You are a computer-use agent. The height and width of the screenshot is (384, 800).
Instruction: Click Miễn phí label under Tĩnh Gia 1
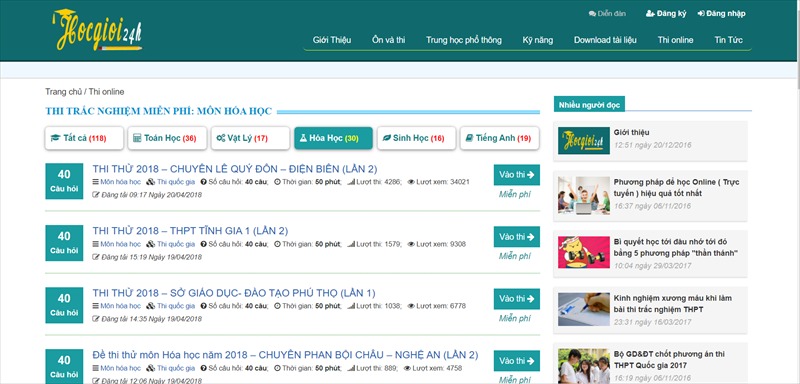click(x=514, y=256)
